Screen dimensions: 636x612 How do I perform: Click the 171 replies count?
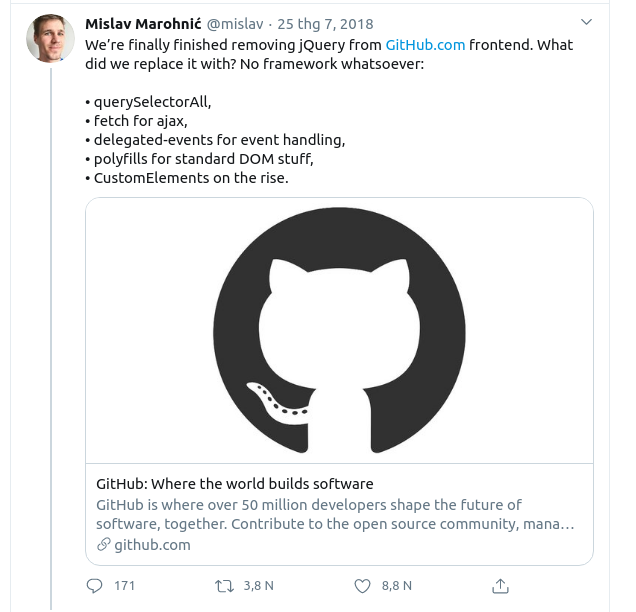(x=124, y=585)
